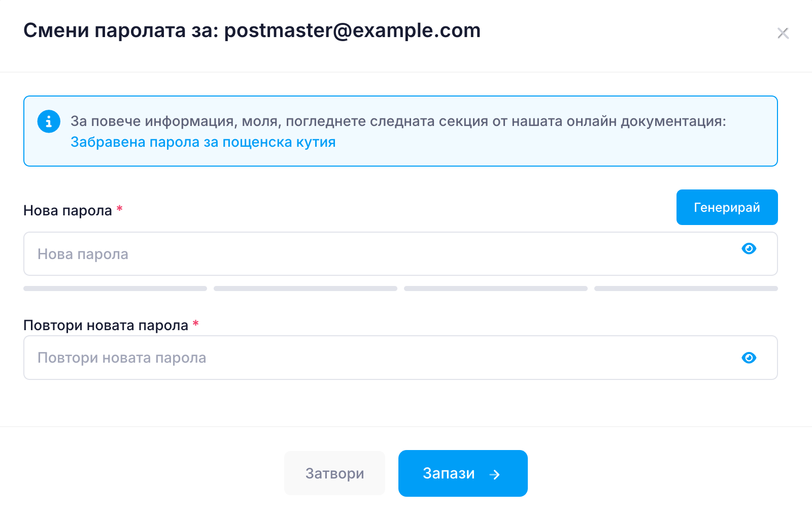Viewport: 812px width, 512px height.
Task: Click the blue info icon in the notice
Action: [49, 121]
